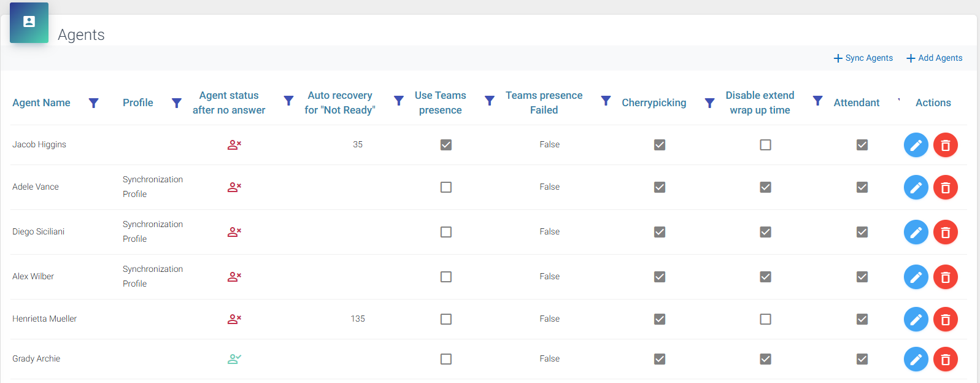The height and width of the screenshot is (383, 980).
Task: Open the Profile column filter
Action: [x=176, y=103]
